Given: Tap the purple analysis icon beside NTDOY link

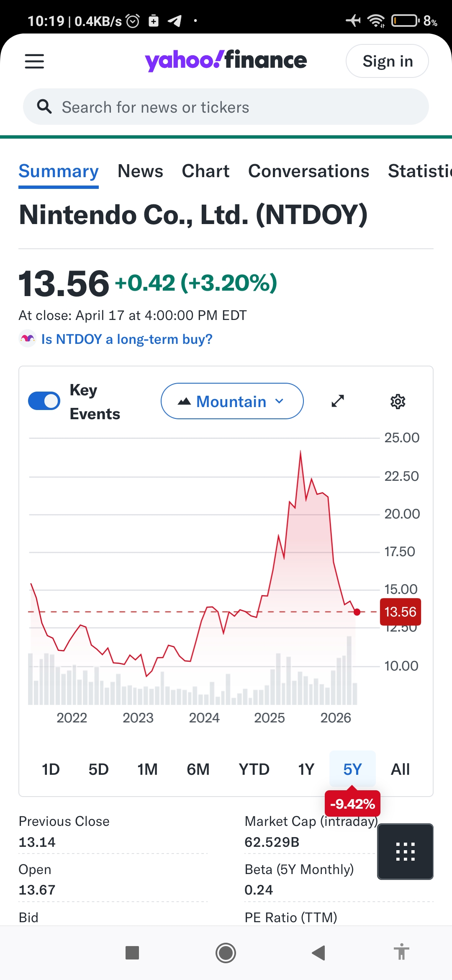Looking at the screenshot, I should 28,338.
